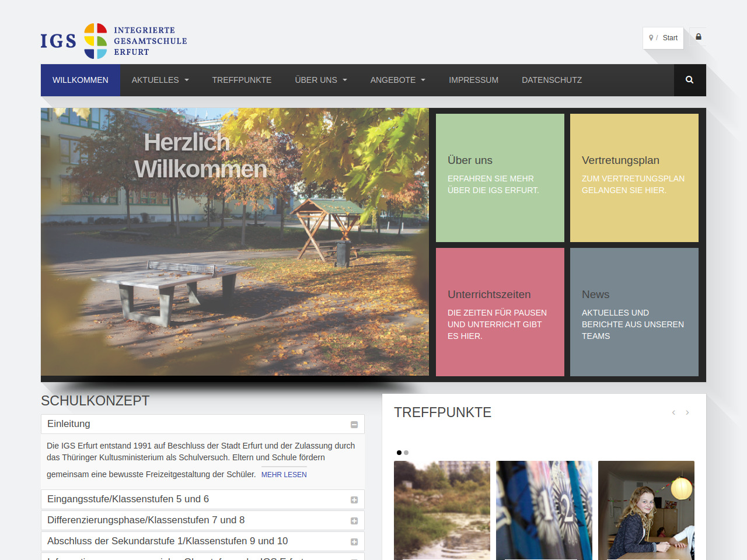The image size is (747, 560).
Task: Open the thumbnail of the smiling girl
Action: 646,510
